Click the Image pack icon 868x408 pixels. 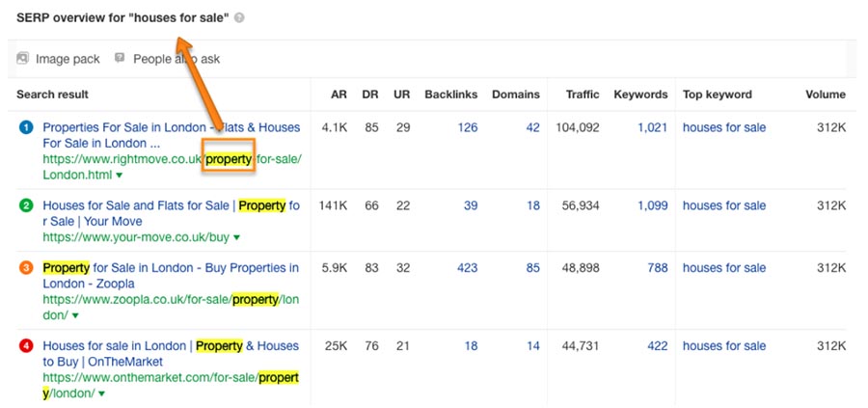coord(23,58)
